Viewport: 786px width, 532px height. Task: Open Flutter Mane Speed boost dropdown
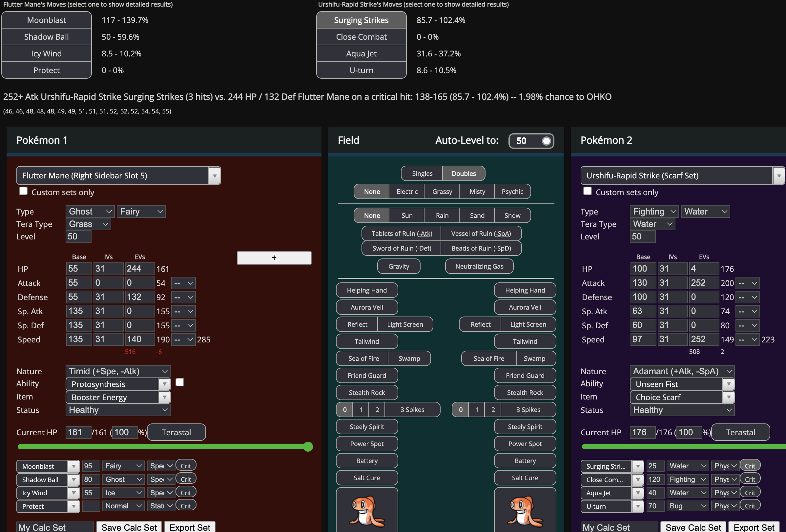183,339
